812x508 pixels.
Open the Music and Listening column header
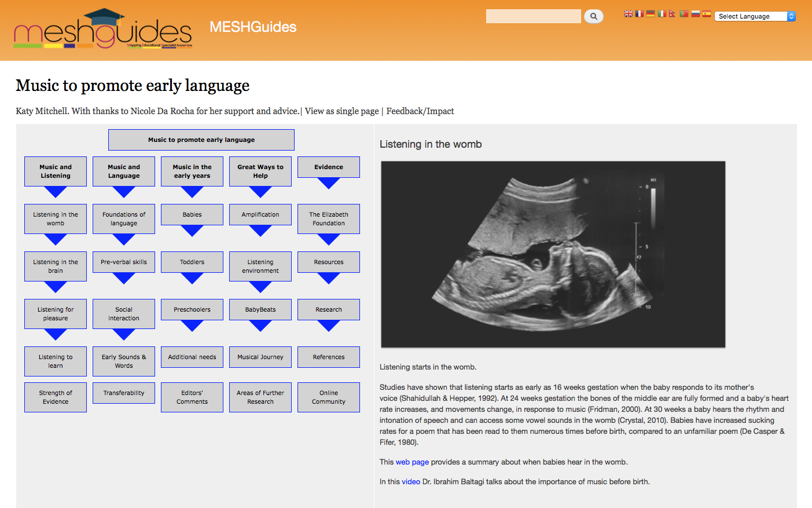(x=56, y=171)
